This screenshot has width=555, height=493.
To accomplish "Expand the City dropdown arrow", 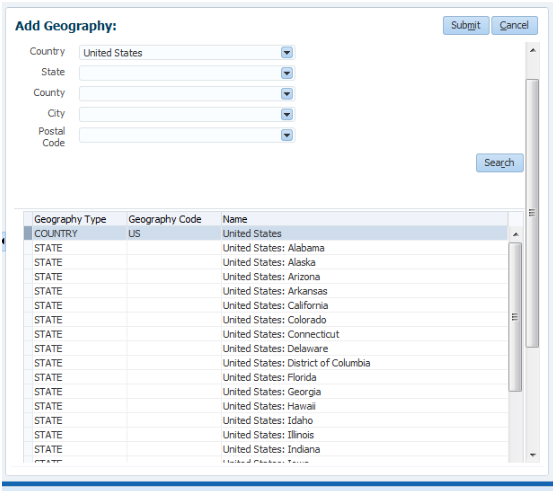I will 287,115.
